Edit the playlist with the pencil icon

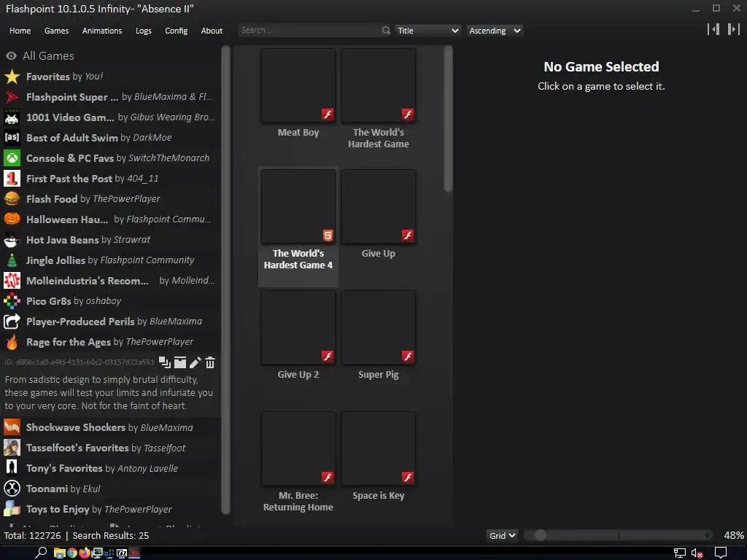(195, 363)
